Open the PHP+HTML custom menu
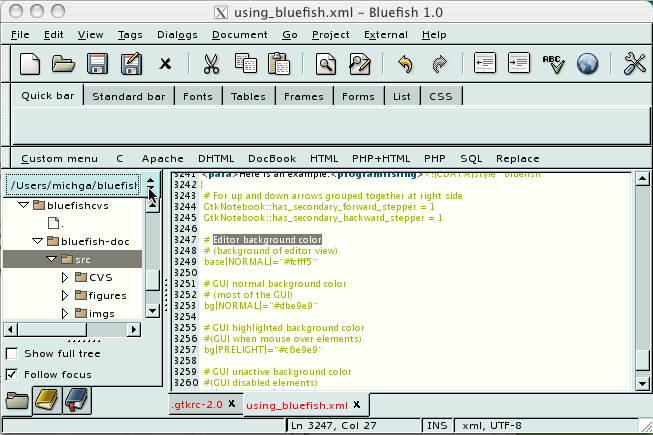 (x=381, y=159)
